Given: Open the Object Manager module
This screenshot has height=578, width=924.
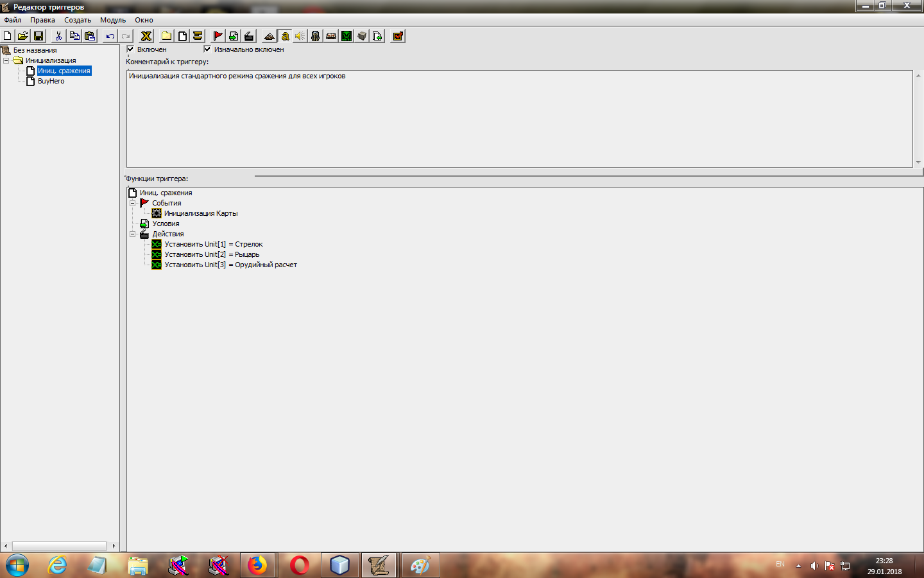Looking at the screenshot, I should [x=362, y=36].
